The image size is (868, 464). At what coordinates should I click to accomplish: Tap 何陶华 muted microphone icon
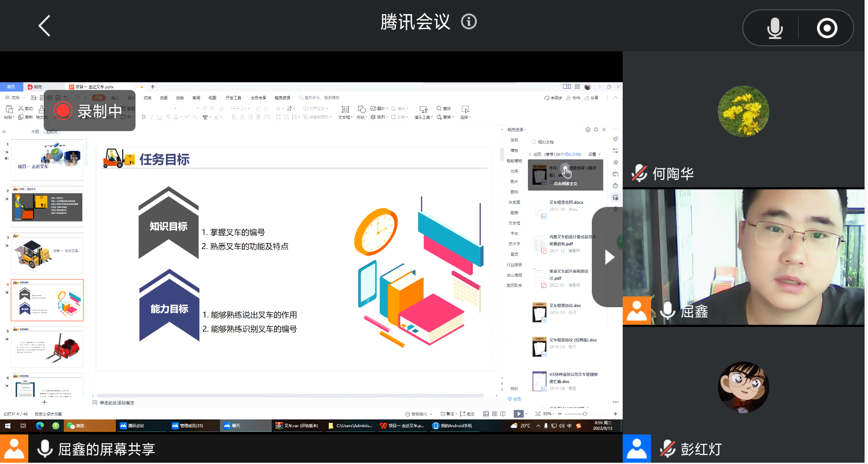[639, 174]
